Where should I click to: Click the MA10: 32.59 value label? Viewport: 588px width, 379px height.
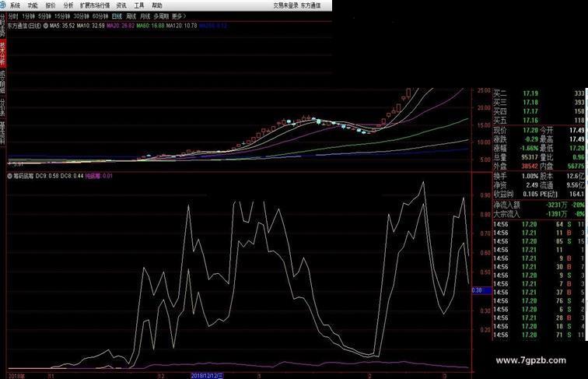click(x=90, y=26)
